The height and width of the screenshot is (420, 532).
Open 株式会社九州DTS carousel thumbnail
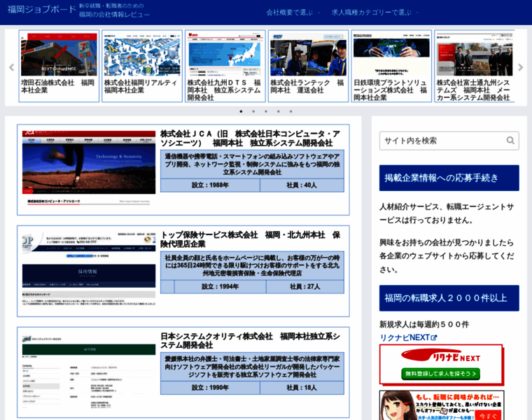pos(225,55)
